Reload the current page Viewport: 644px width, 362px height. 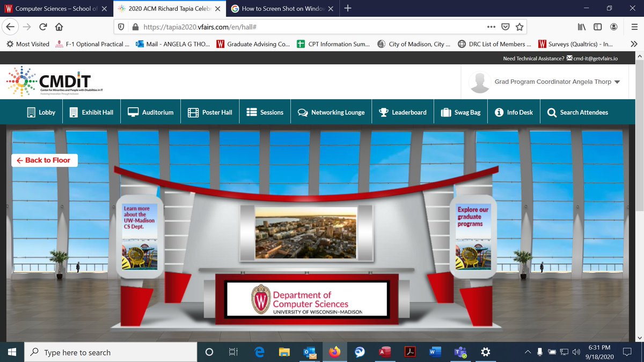point(42,27)
